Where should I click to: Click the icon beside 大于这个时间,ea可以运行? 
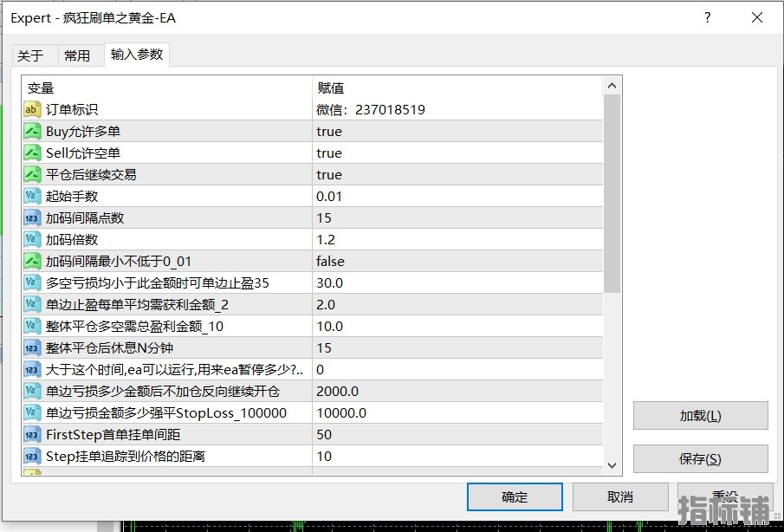coord(32,369)
